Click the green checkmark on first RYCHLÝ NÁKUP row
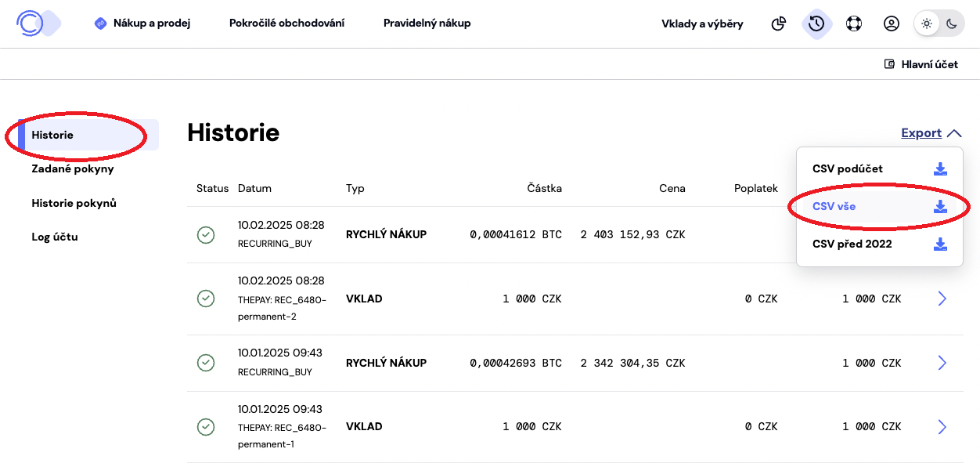 point(206,233)
